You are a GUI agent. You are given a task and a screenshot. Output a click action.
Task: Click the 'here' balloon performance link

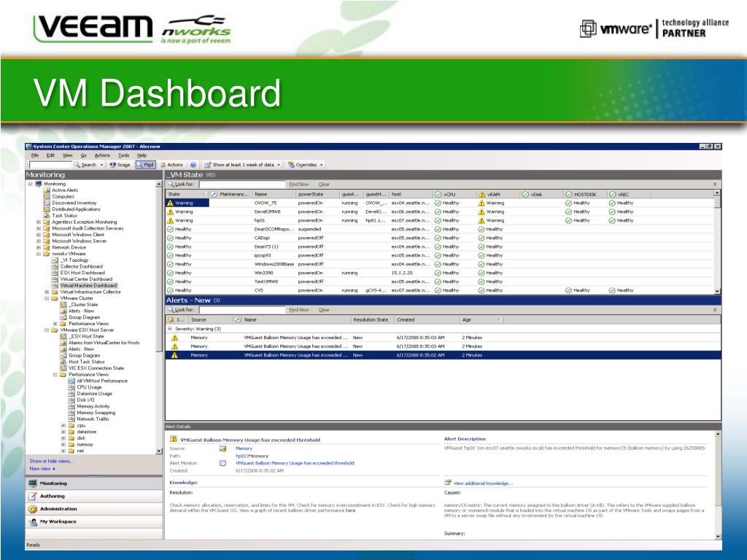click(351, 510)
